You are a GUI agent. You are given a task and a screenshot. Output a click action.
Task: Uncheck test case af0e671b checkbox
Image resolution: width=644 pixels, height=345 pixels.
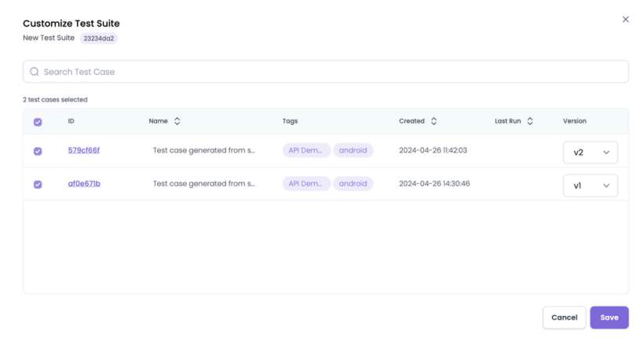pos(38,185)
